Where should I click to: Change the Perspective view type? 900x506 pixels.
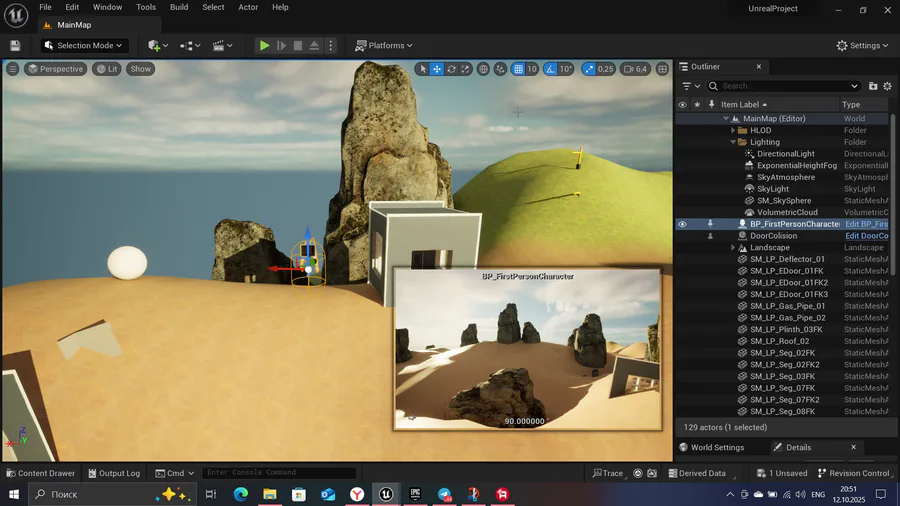(56, 69)
